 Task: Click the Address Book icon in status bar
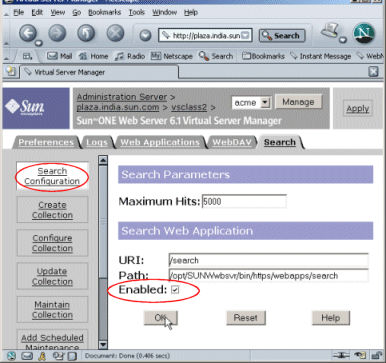pyautogui.click(x=57, y=356)
